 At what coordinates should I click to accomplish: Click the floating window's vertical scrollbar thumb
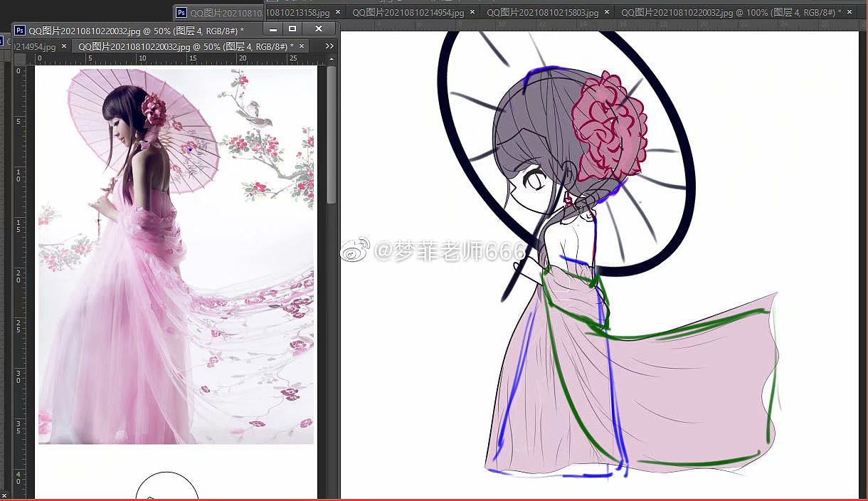click(332, 135)
